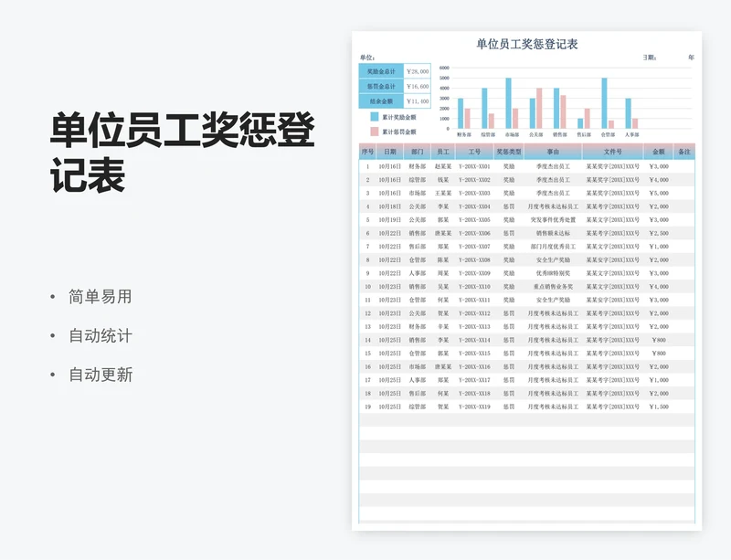The height and width of the screenshot is (560, 731).
Task: Select the ¥28,000 total value cell
Action: coord(418,71)
